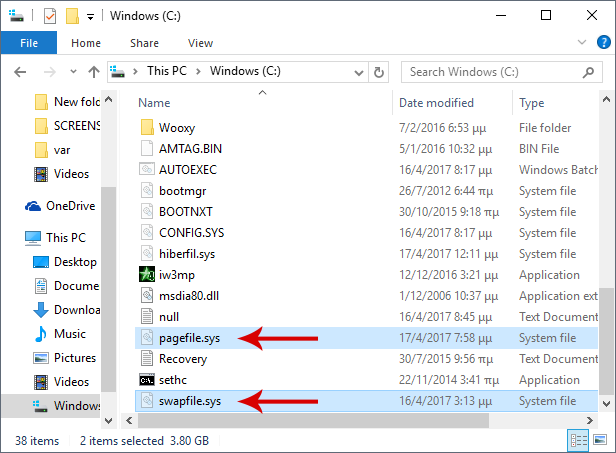Click the Windows (C:) drive icon in title bar
Viewport: 616px width, 453px height.
coord(16,16)
